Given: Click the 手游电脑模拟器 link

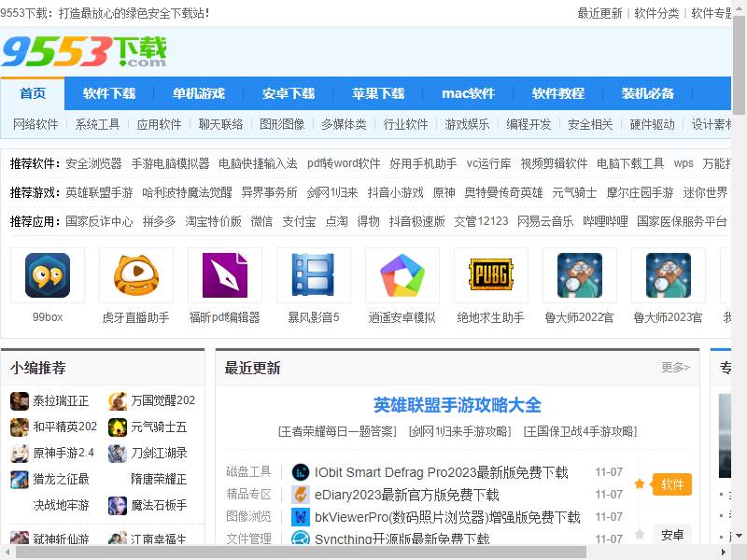Looking at the screenshot, I should click(x=170, y=164).
